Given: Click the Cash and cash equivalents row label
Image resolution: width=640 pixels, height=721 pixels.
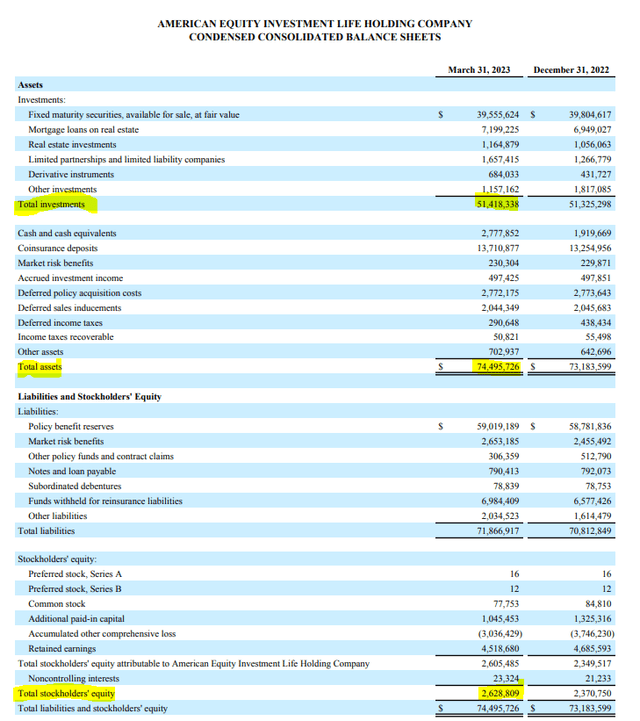Looking at the screenshot, I should pyautogui.click(x=67, y=233).
